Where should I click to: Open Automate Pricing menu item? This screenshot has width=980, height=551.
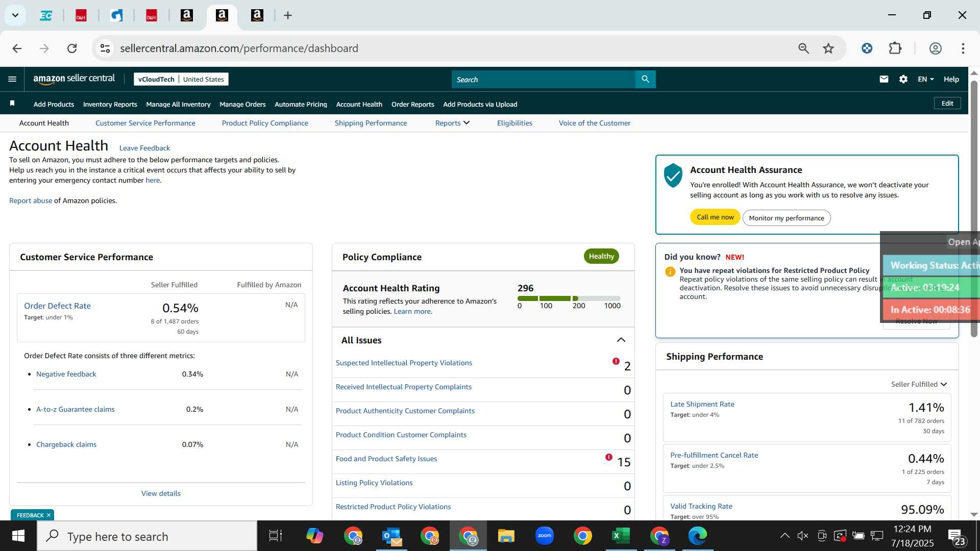pos(301,104)
